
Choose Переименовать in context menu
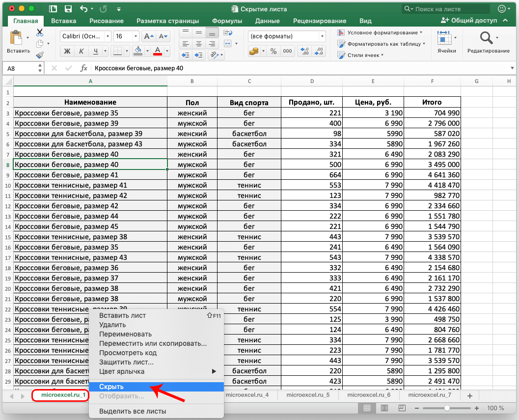pyautogui.click(x=157, y=334)
